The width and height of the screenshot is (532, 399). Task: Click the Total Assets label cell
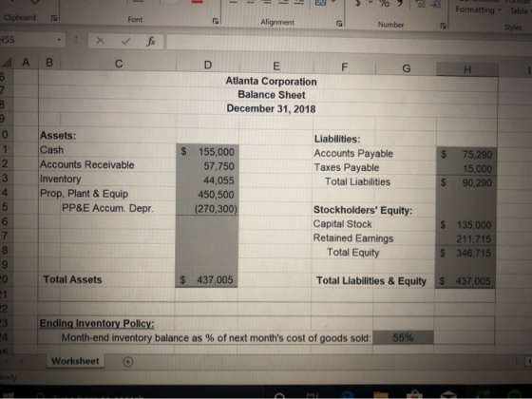click(x=72, y=279)
